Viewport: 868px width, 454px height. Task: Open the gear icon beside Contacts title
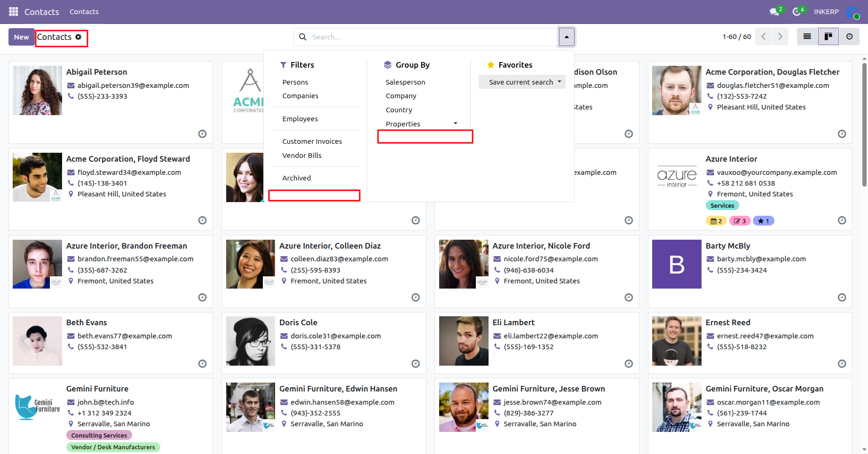tap(79, 37)
